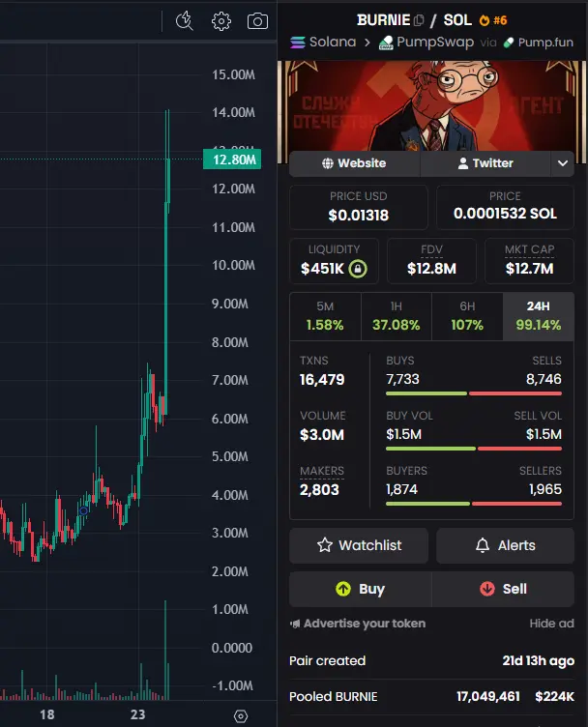Click the buys versus sells ratio bar
This screenshot has width=588, height=727.
pyautogui.click(x=474, y=393)
